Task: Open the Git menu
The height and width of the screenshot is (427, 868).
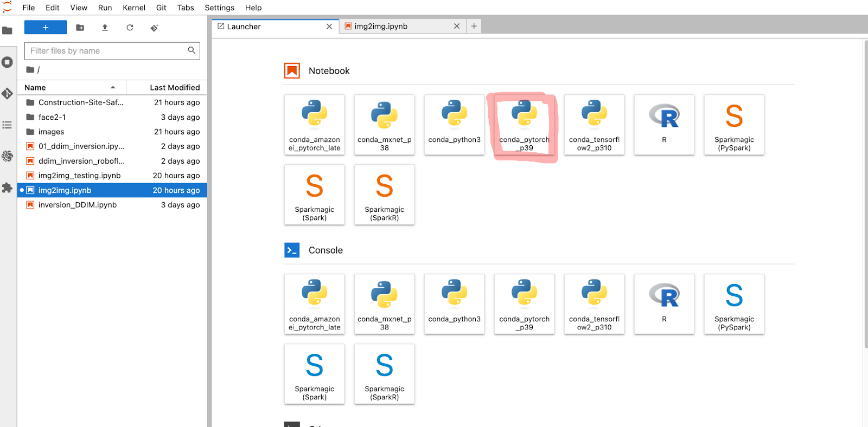Action: click(161, 8)
